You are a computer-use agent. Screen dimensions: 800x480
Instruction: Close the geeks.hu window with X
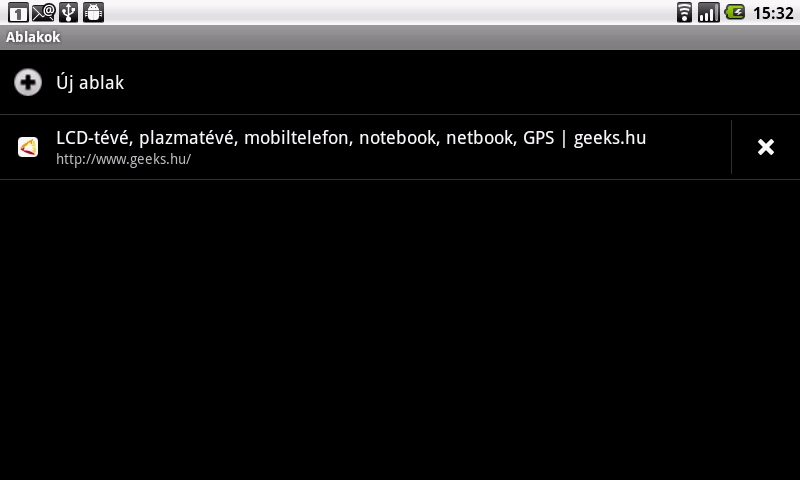(766, 147)
